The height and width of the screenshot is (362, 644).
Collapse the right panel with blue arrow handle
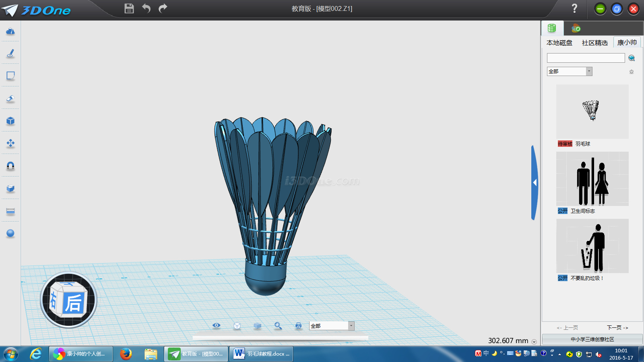(x=535, y=183)
